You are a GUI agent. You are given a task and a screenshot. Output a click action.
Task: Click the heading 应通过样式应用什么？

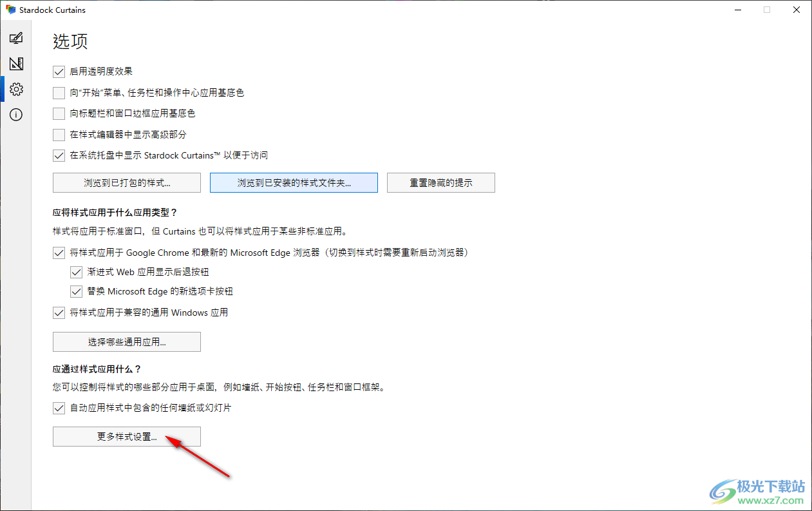tap(97, 369)
